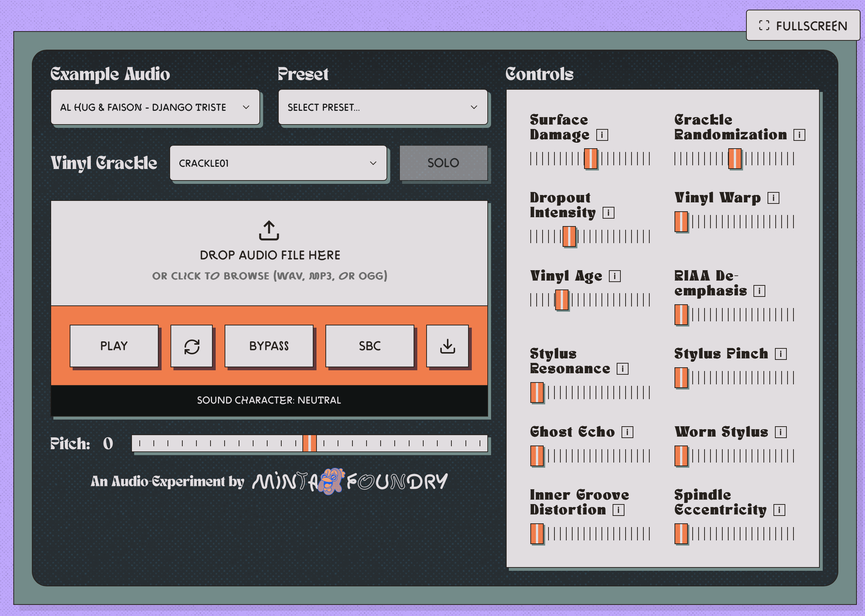The image size is (865, 616).
Task: Toggle the SBC button
Action: coord(370,346)
